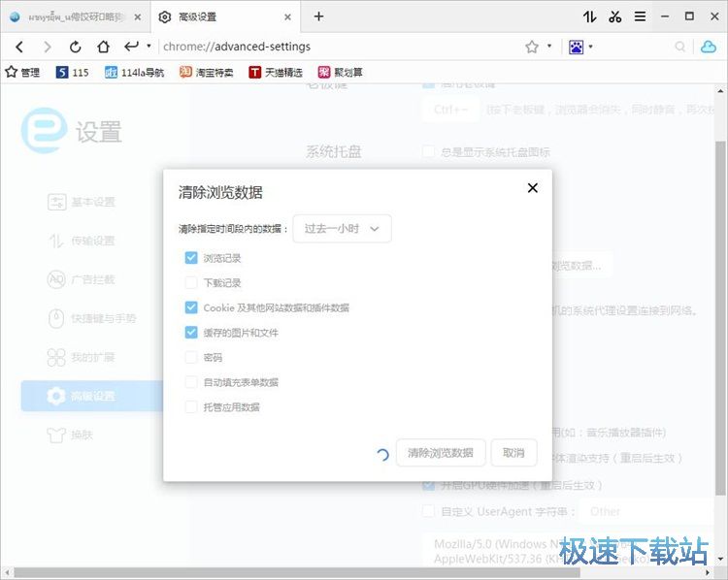Expand undo-close history small arrow
728x580 pixels.
[x=149, y=46]
